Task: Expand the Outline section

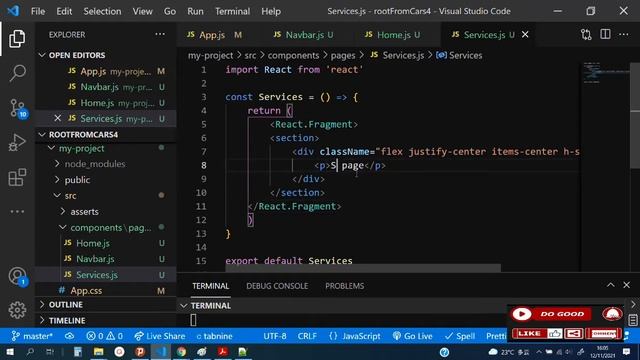Action: (42, 304)
